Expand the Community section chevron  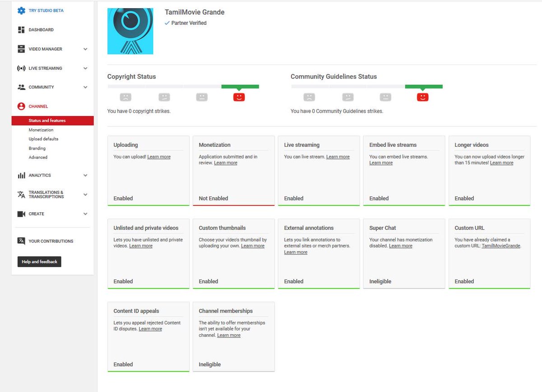85,87
